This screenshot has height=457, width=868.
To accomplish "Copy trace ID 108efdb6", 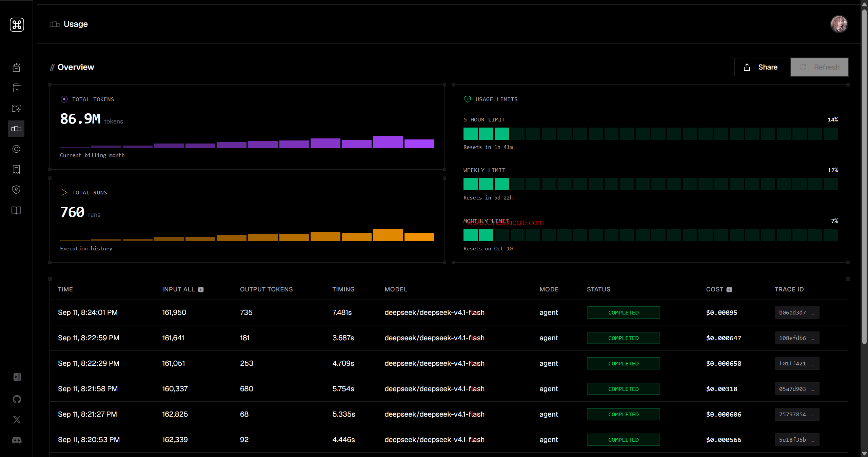I will click(797, 338).
